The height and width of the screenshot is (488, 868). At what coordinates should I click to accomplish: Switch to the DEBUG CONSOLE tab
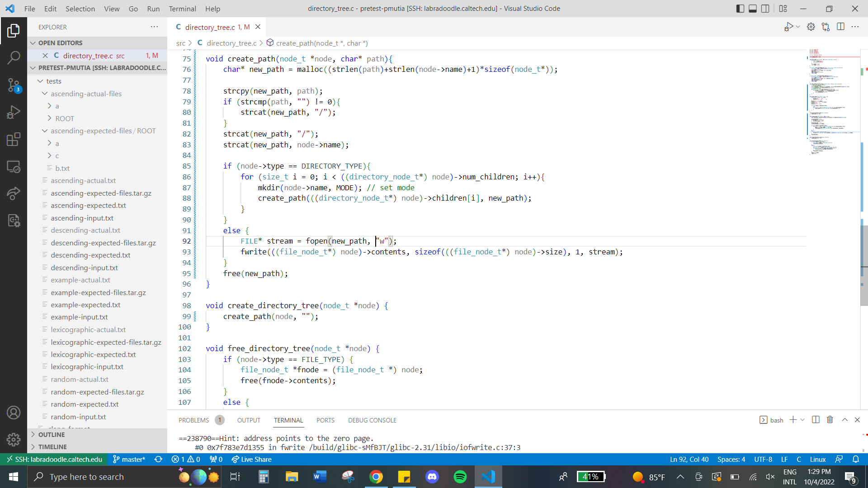[372, 420]
